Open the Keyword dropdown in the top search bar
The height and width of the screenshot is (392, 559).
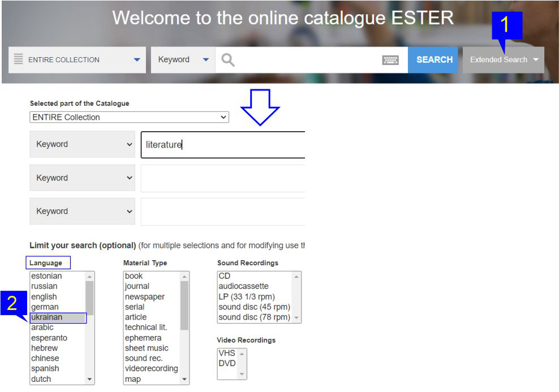click(x=183, y=60)
